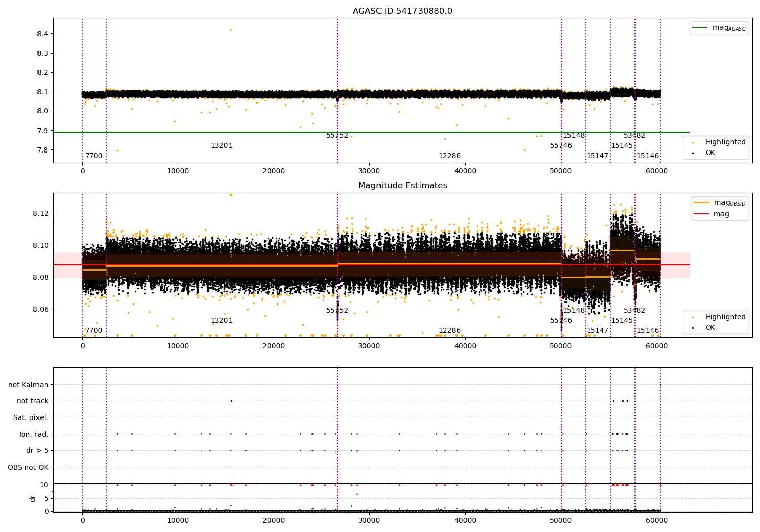Click the 8.12 y-axis tick label
760x532 pixels.
pyautogui.click(x=41, y=213)
